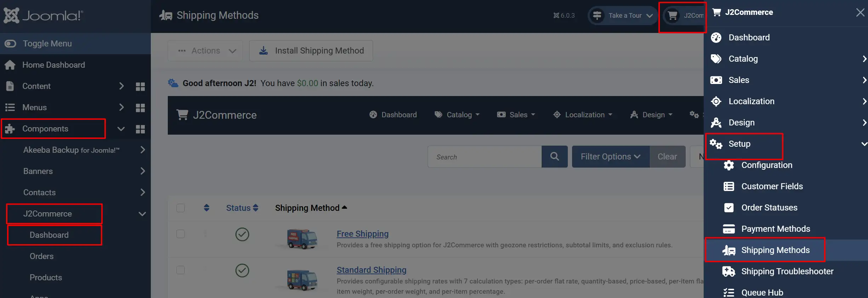Click the Catalog tag icon in side panel

click(x=716, y=59)
